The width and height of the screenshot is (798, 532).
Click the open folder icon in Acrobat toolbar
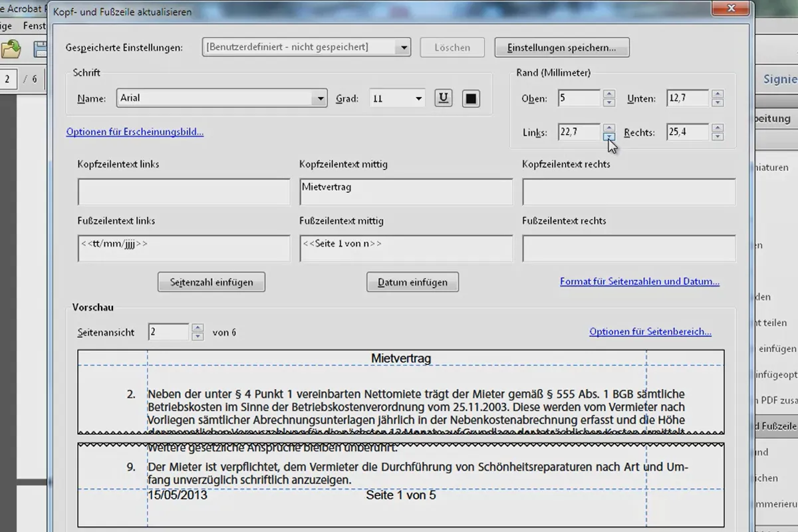pyautogui.click(x=11, y=49)
